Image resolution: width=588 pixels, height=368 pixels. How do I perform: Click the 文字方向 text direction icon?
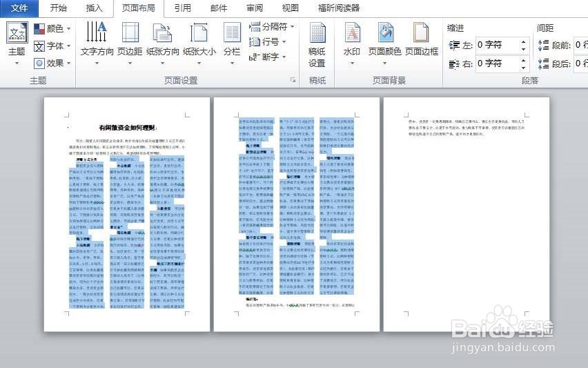[x=97, y=32]
